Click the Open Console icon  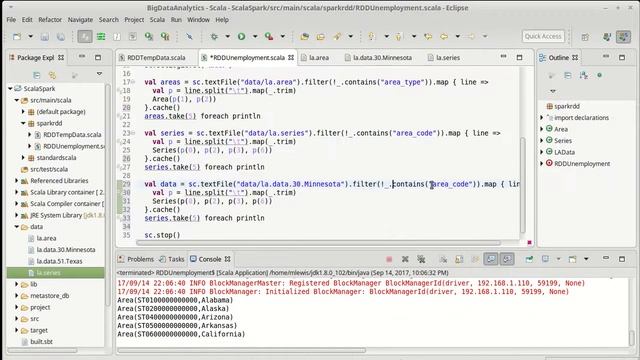[573, 259]
